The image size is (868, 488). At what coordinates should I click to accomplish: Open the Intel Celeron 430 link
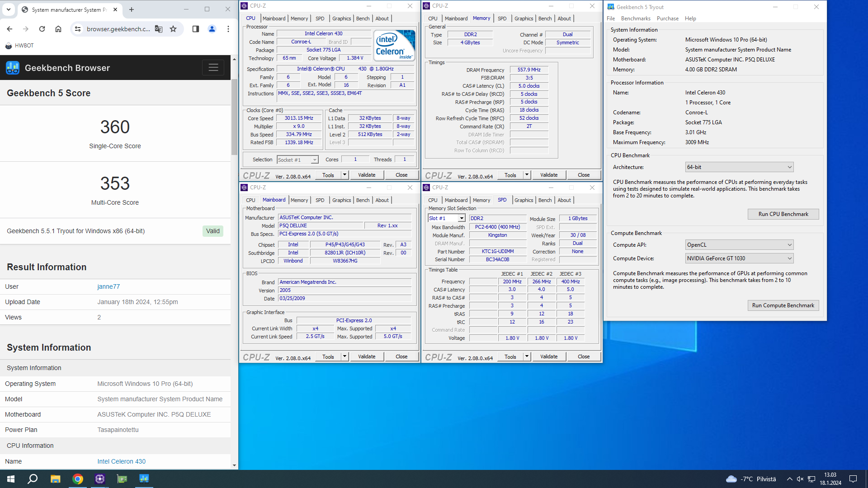click(121, 461)
